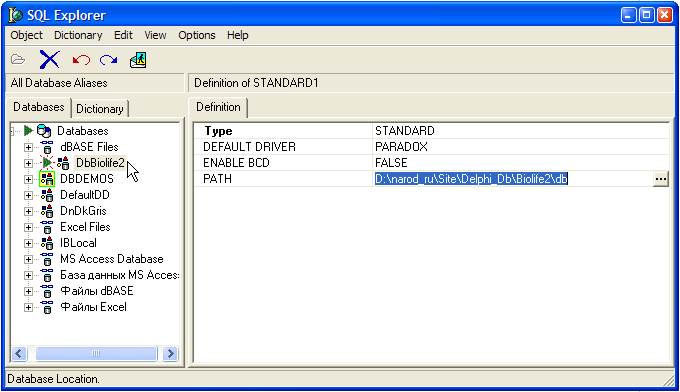Click the tree horizontal scrollbar thumb
680x392 pixels.
tap(96, 353)
